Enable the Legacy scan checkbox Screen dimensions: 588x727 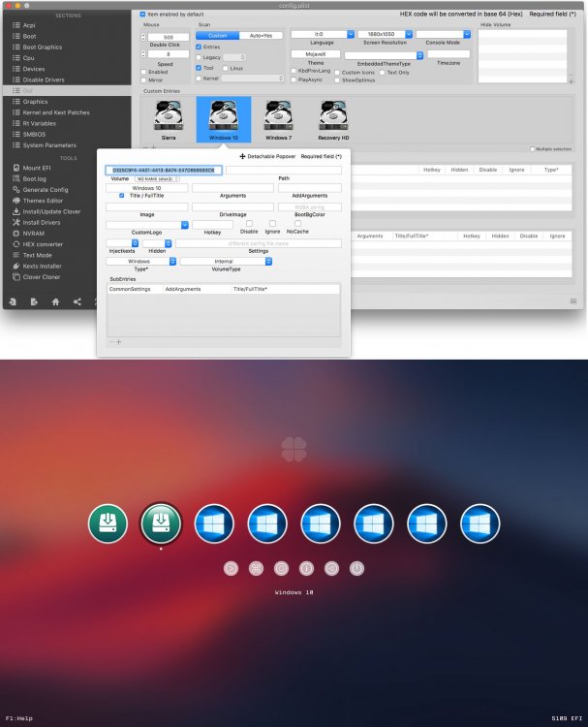pyautogui.click(x=199, y=57)
